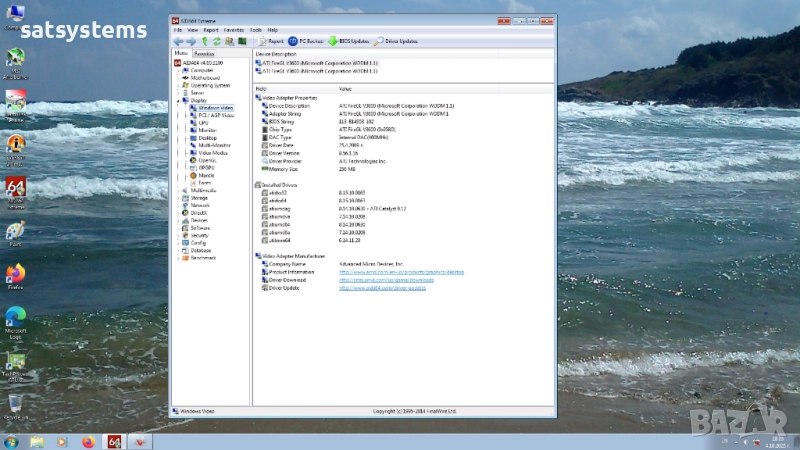Click the BIOS Updates green arrow button
Image resolution: width=800 pixels, height=450 pixels.
351,41
